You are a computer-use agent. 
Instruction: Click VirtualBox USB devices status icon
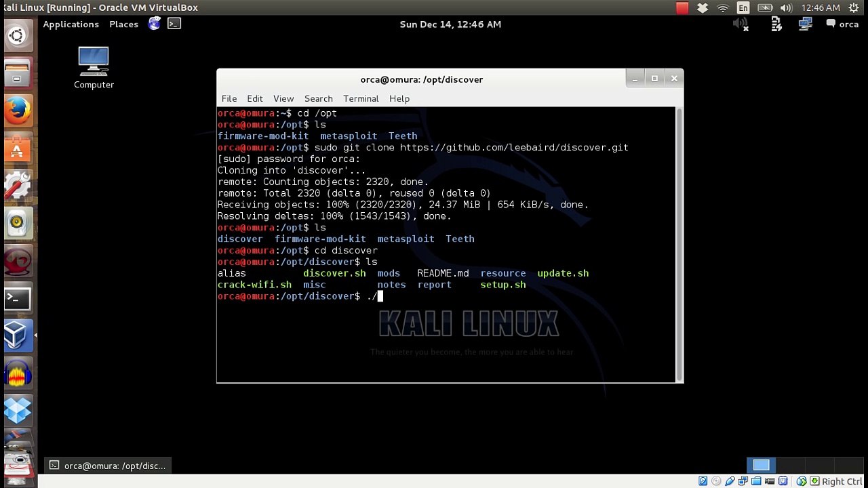click(x=730, y=481)
